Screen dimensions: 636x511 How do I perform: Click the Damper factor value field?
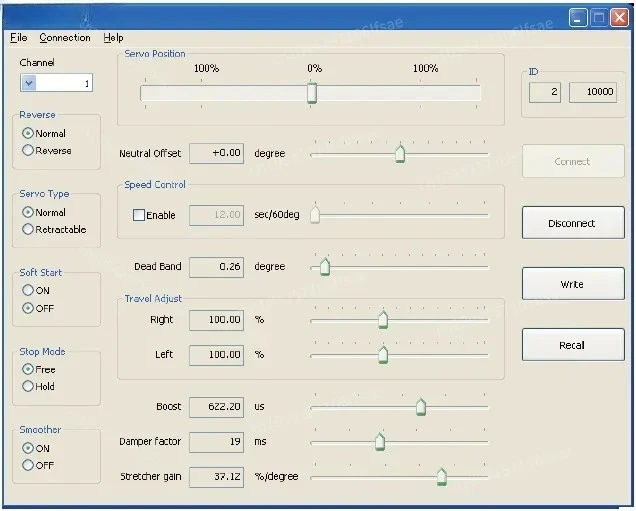216,442
